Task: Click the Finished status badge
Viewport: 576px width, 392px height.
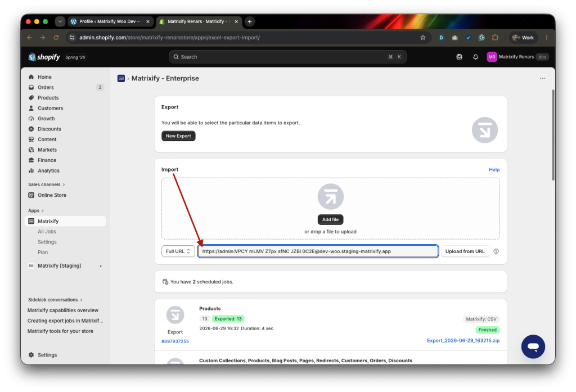Action: click(x=487, y=330)
